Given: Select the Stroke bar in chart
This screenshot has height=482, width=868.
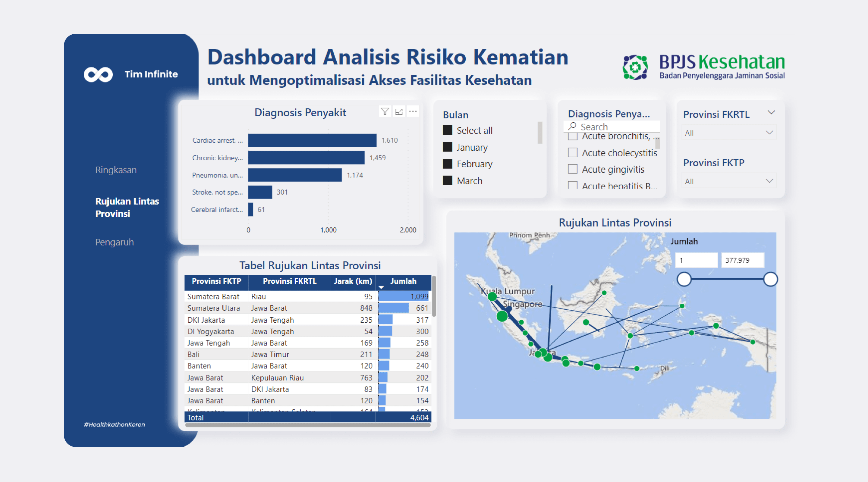Looking at the screenshot, I should (x=260, y=192).
